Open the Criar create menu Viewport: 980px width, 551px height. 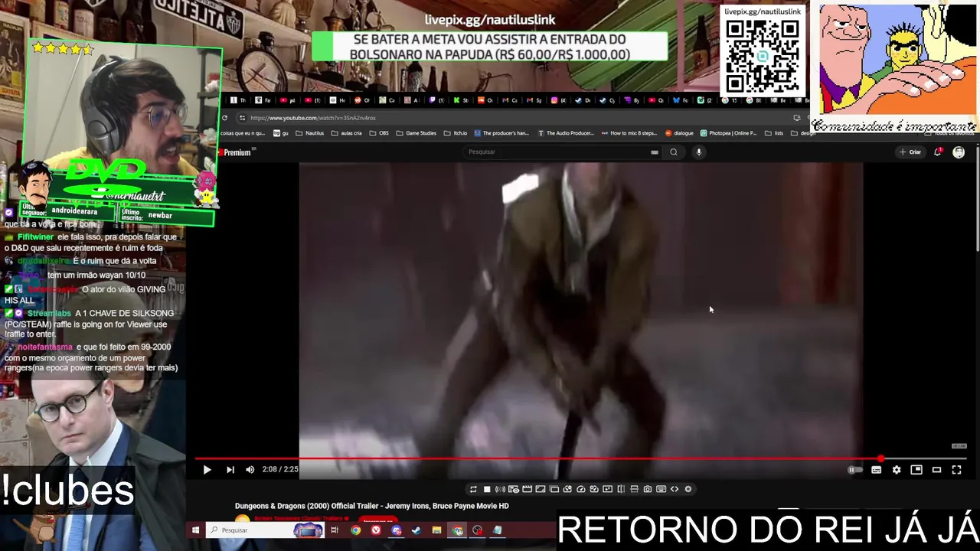click(x=910, y=152)
